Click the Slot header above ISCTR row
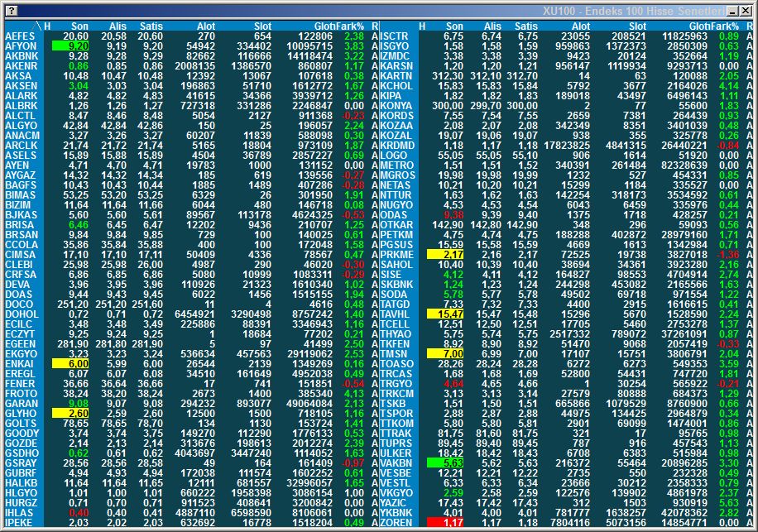The image size is (758, 532). (638, 26)
